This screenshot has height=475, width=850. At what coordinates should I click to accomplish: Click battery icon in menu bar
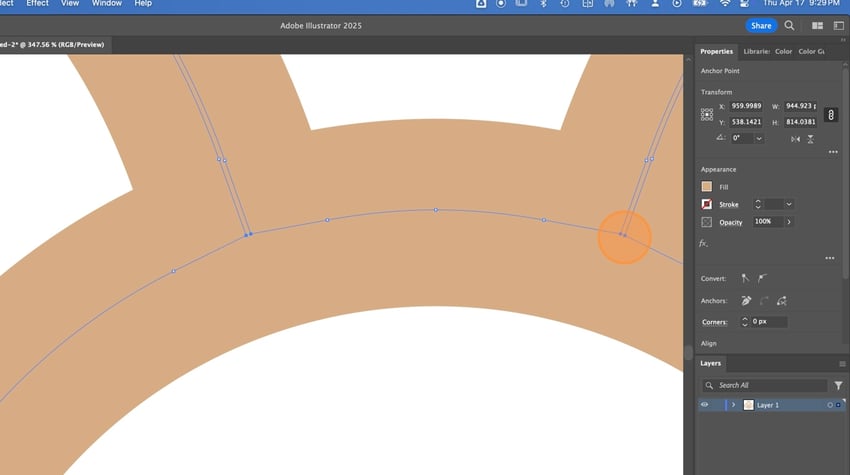700,4
